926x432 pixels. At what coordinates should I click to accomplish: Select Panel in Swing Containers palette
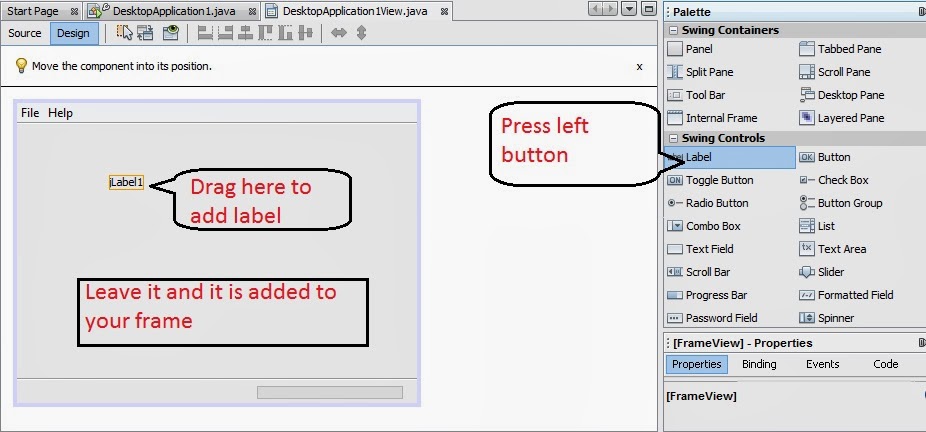[x=690, y=49]
